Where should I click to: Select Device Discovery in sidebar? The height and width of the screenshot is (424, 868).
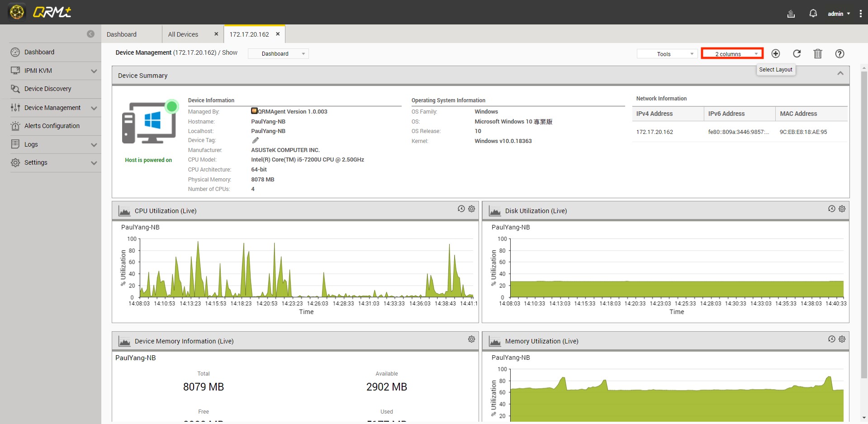click(x=48, y=89)
